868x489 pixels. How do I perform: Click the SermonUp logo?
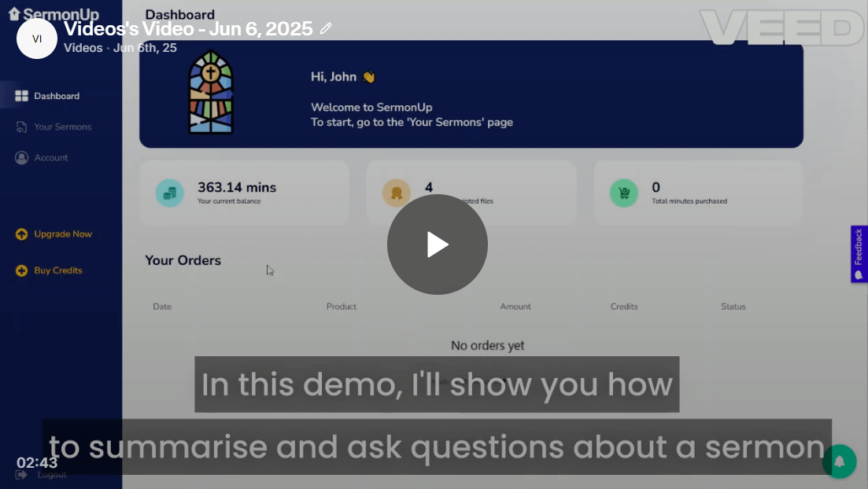[x=54, y=14]
